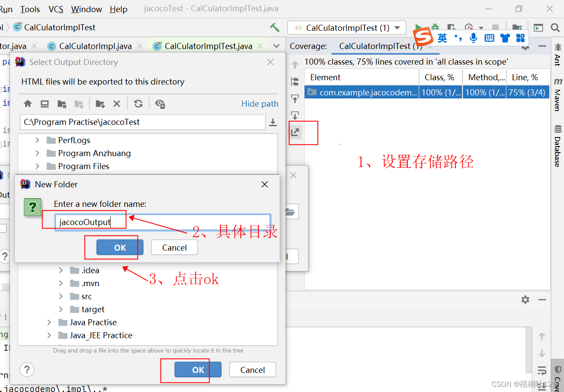Viewport: 564px width, 392px height.
Task: Open the Database tool window
Action: (557, 146)
